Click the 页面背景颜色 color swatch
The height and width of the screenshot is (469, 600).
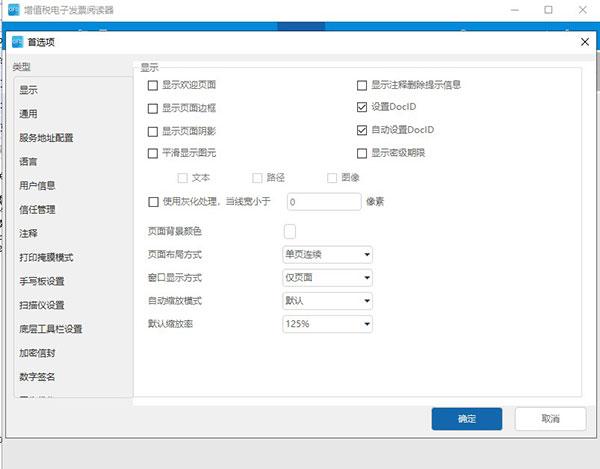tap(290, 231)
